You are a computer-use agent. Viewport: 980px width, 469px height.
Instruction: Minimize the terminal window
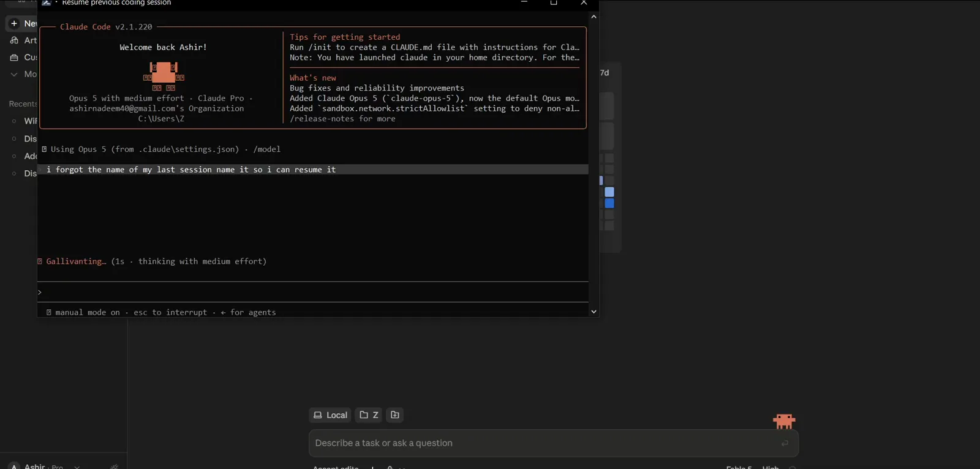[x=524, y=2]
